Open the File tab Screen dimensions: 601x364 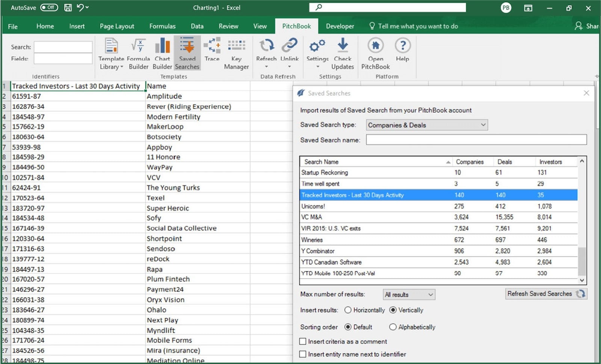tap(13, 26)
